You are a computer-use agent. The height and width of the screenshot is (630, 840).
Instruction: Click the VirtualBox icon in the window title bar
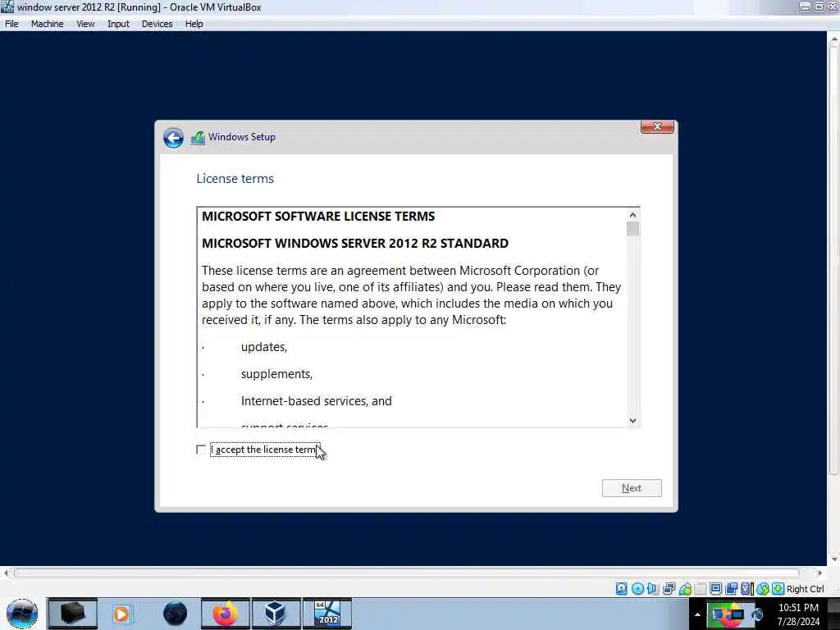coord(7,7)
